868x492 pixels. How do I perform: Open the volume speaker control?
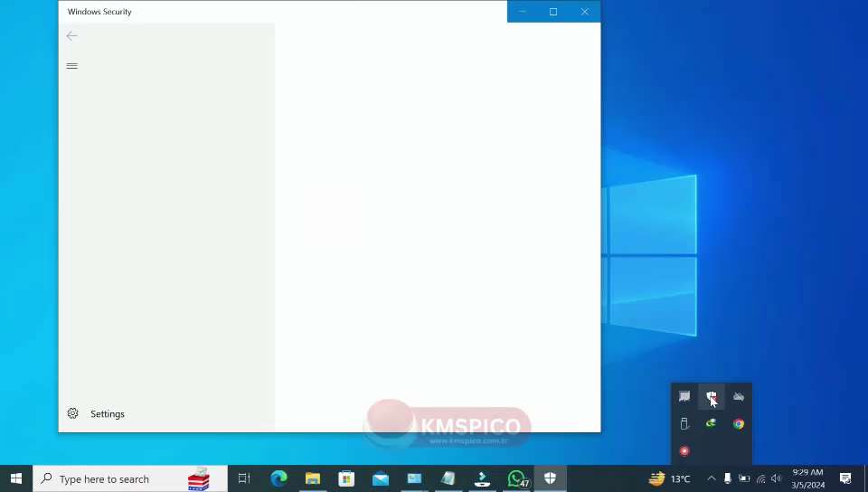pos(776,478)
